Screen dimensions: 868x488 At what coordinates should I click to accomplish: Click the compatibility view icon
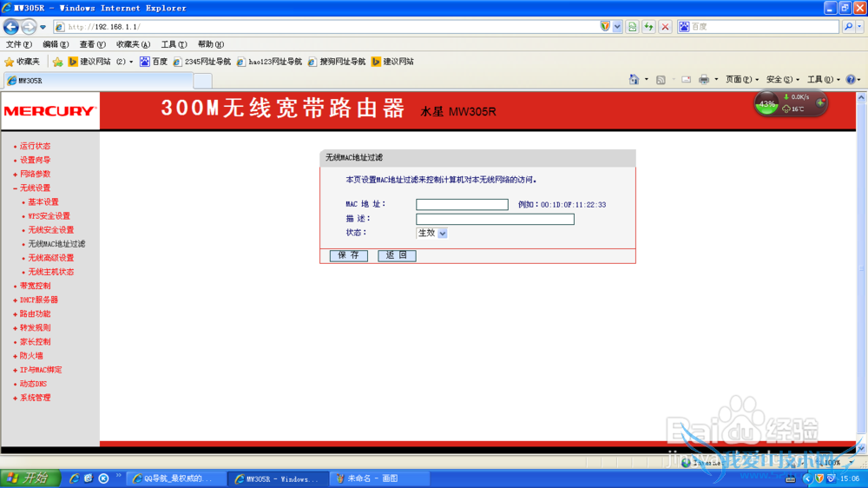632,27
